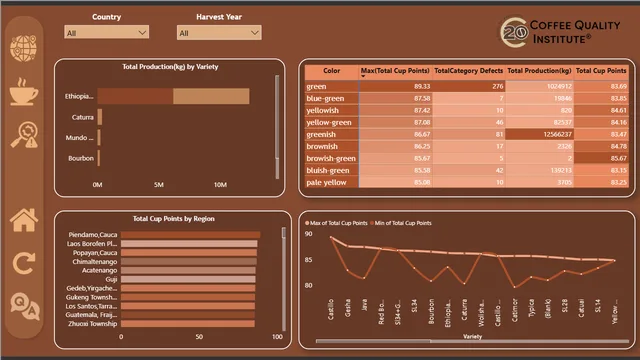Click the 'bluish-green' row label
Viewport: 640px width, 360px height.
(328, 171)
